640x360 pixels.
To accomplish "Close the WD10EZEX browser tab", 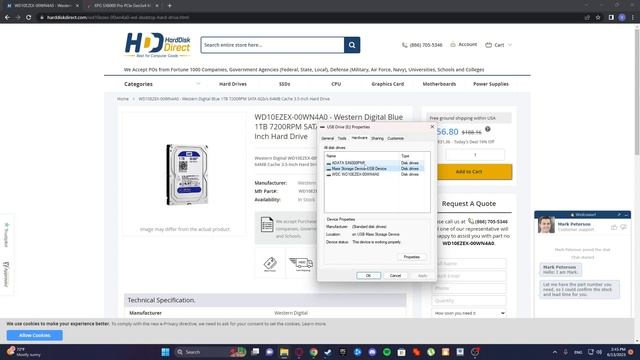I will (77, 6).
